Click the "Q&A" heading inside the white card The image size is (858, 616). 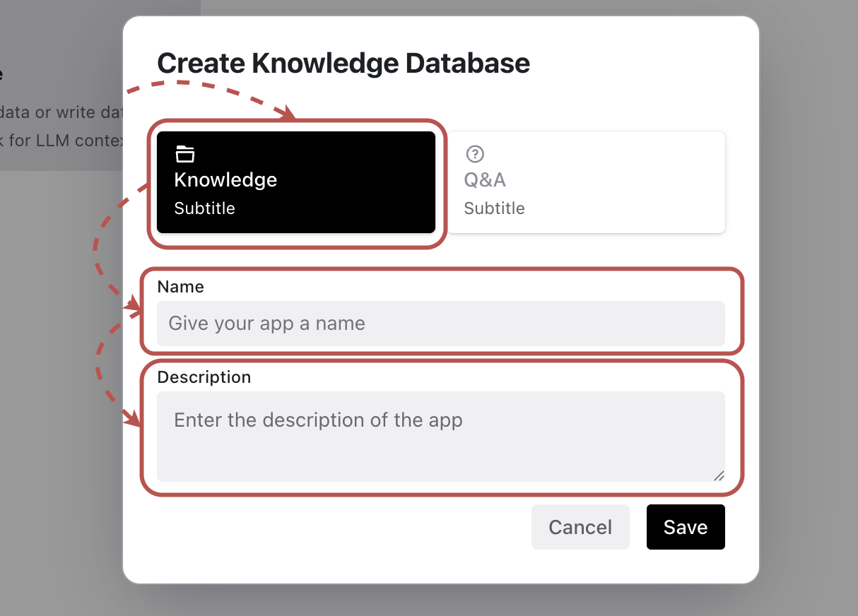click(x=485, y=179)
